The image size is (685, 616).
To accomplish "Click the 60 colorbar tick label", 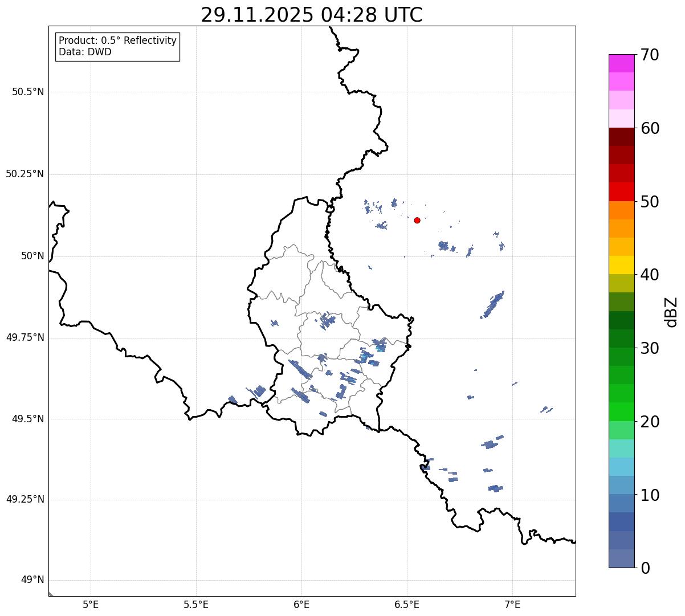I will [650, 128].
